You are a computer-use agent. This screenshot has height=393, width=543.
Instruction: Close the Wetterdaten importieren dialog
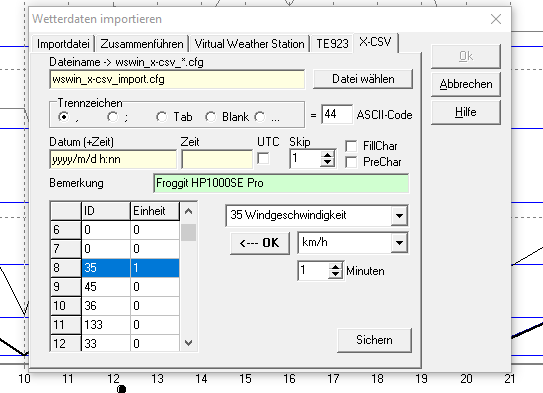496,19
